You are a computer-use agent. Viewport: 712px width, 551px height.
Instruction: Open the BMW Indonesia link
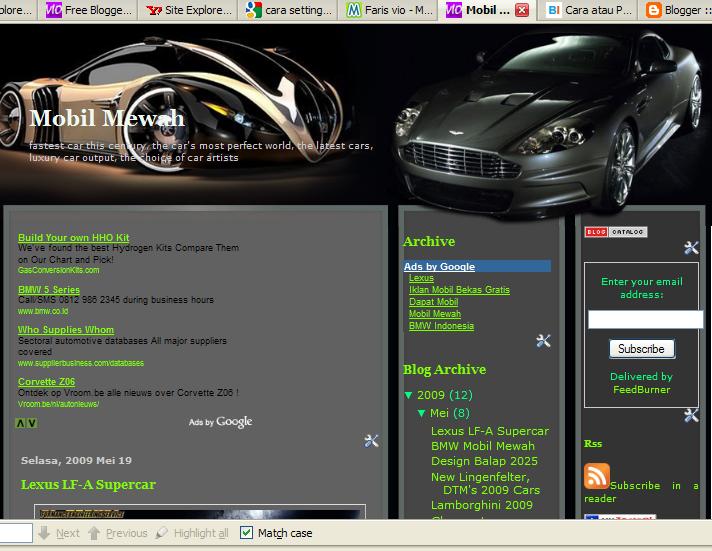click(441, 326)
